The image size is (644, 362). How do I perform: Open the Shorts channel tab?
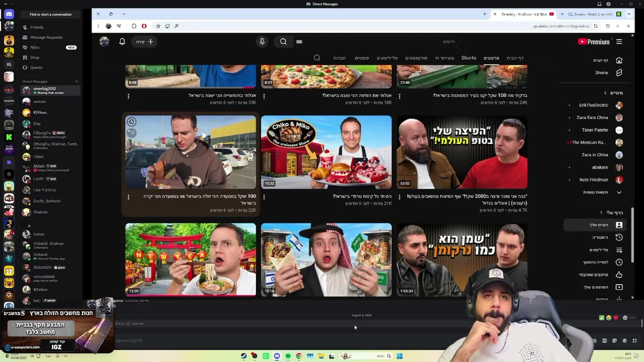(469, 58)
